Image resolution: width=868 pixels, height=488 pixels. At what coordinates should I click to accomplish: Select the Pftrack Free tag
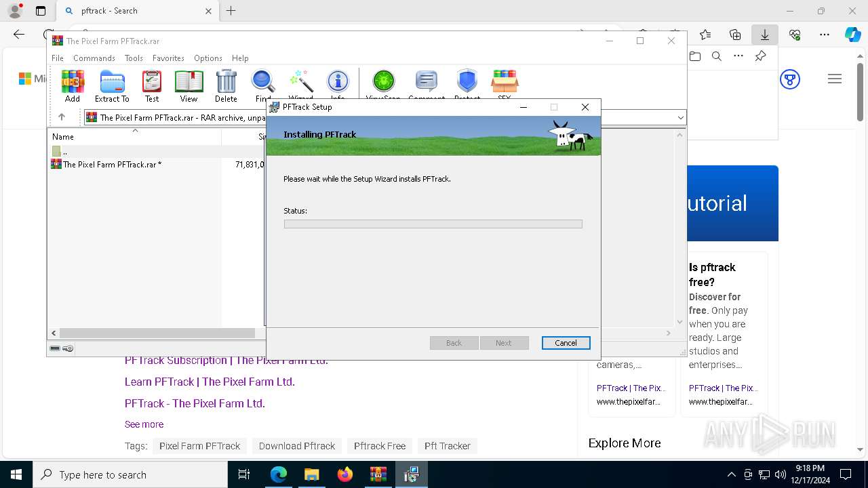[x=380, y=446]
